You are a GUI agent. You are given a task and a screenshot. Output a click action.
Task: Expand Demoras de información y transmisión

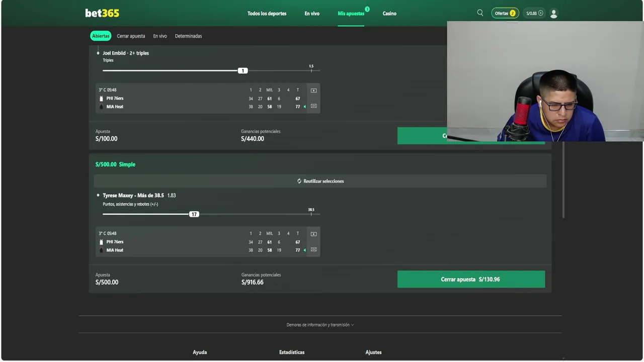320,325
